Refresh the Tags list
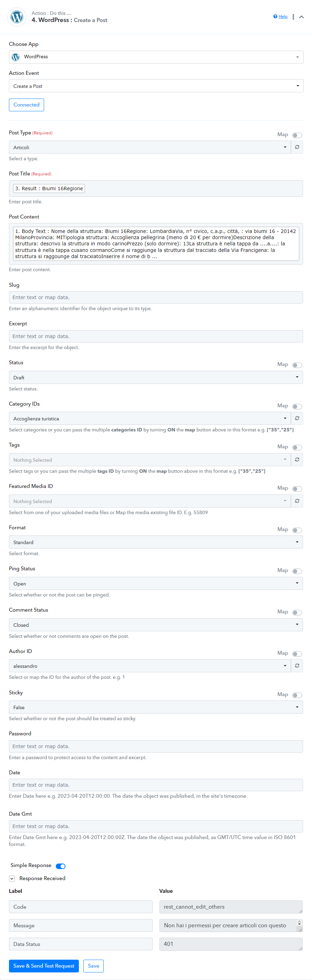 297,460
